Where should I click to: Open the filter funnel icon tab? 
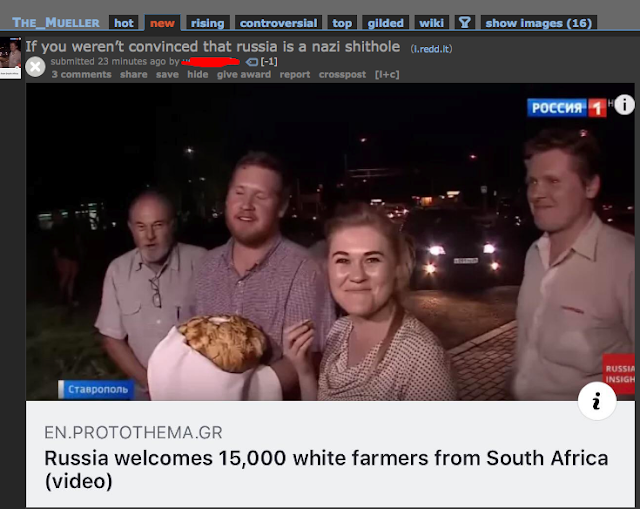pyautogui.click(x=465, y=22)
